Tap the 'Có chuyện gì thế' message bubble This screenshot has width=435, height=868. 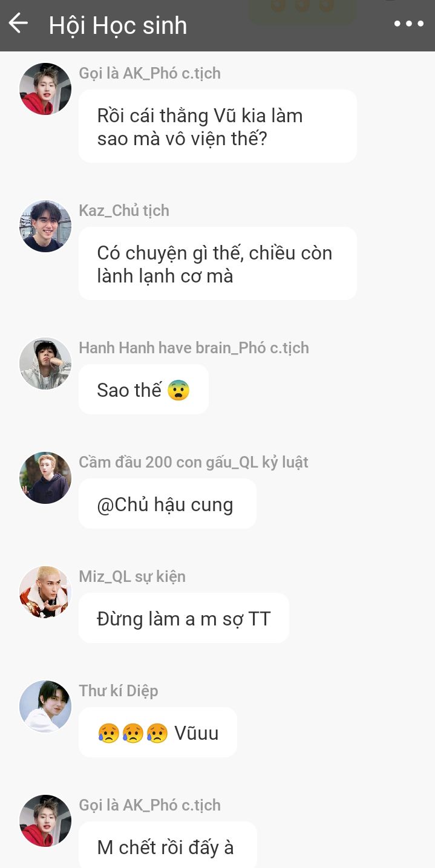pyautogui.click(x=218, y=264)
